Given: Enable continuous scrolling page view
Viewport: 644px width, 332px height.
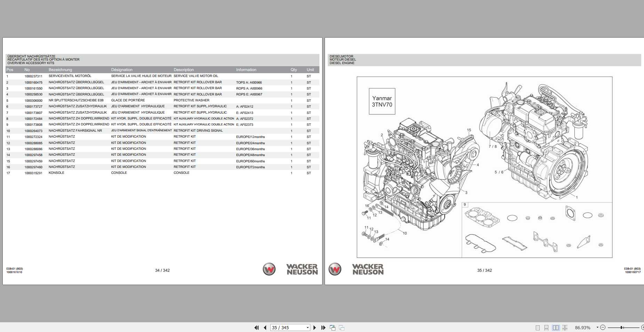Looking at the screenshot, I should (546, 327).
